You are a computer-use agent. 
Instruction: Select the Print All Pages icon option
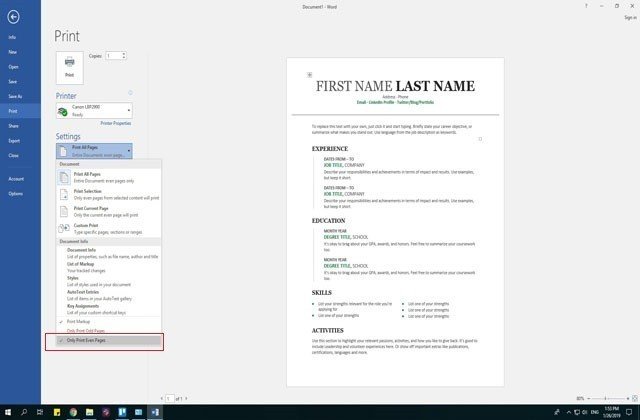(65, 176)
